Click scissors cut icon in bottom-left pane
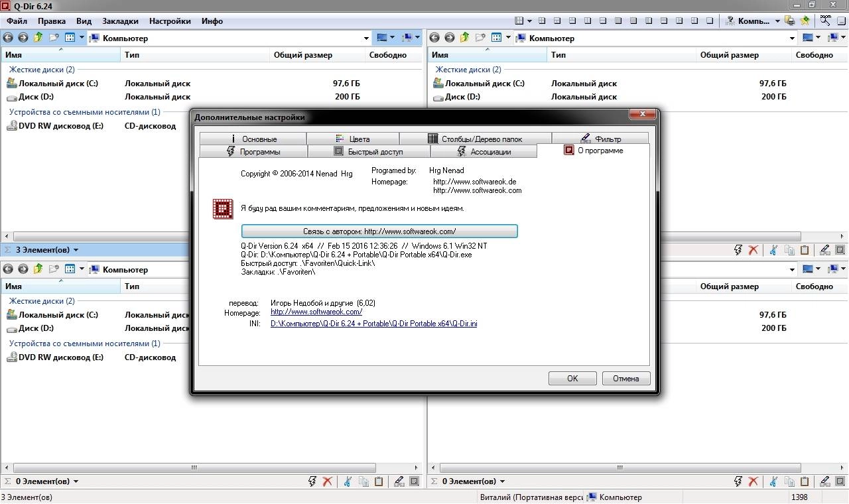849x504 pixels. click(348, 481)
